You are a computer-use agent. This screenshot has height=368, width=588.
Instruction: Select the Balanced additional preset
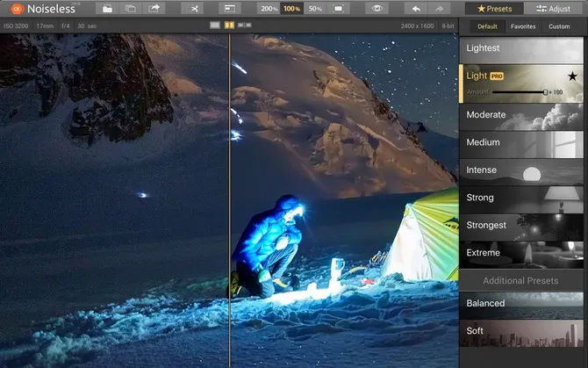[522, 303]
